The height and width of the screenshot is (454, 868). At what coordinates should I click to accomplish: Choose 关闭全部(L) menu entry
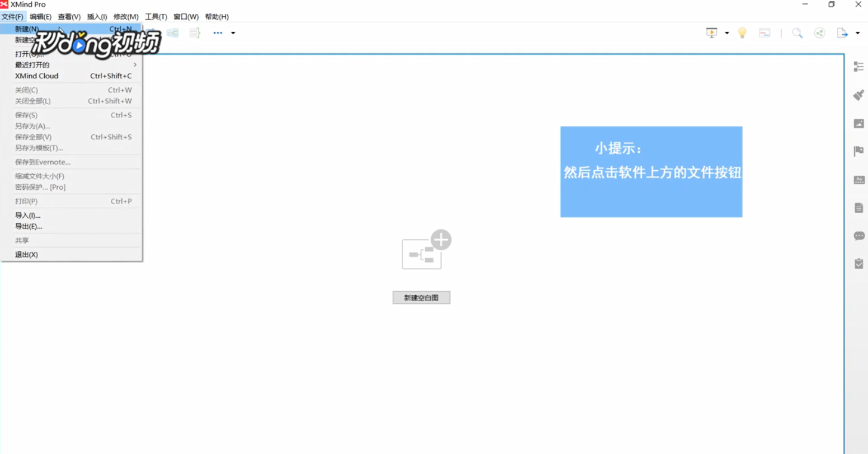[71, 101]
